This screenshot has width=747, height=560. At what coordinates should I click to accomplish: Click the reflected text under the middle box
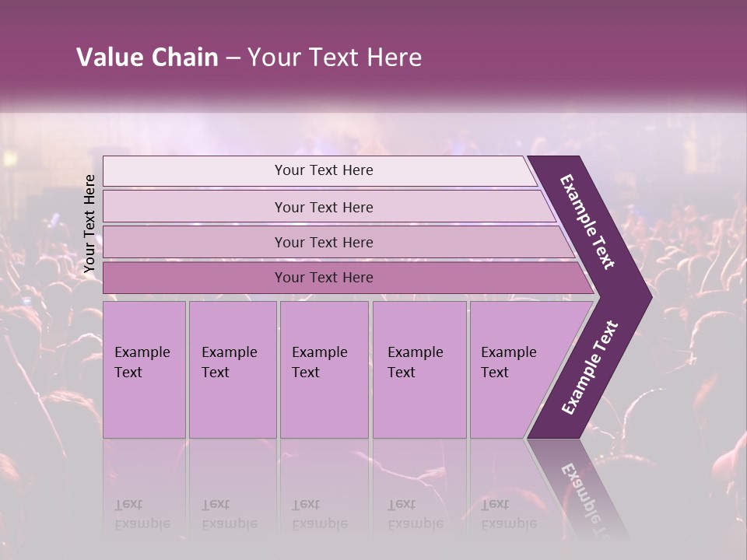click(319, 514)
